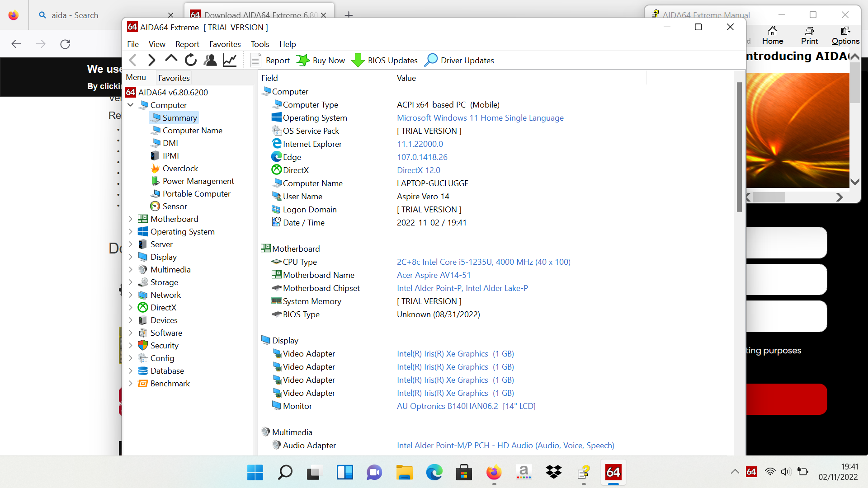Click Home in the AIDA64 Manual window
Screen dimensions: 868x488
pos(773,35)
